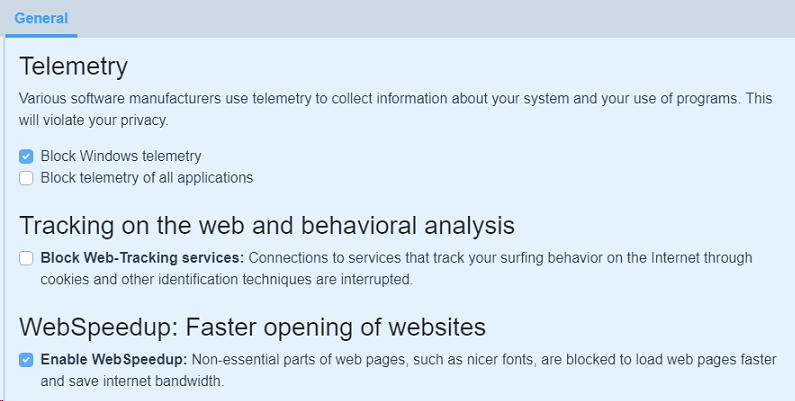Screen dimensions: 795x401
Task: Enable Block telemetry of all applications checkbox
Action: pos(27,178)
